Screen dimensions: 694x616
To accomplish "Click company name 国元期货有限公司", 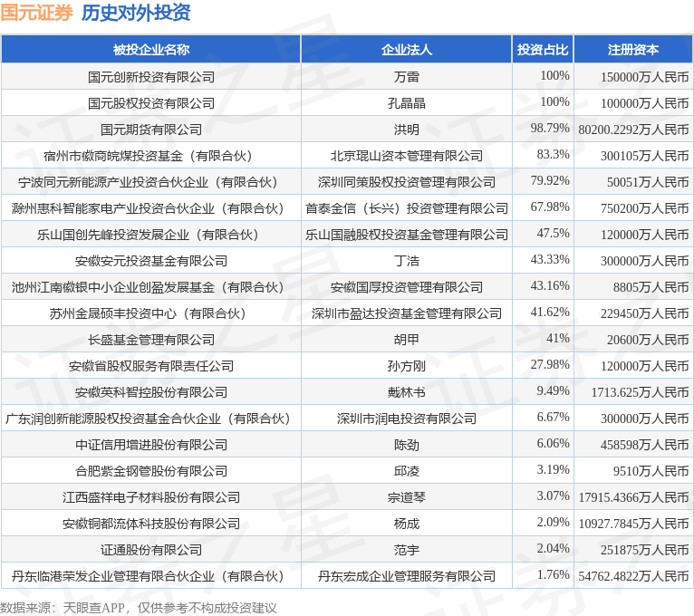I will [x=151, y=130].
